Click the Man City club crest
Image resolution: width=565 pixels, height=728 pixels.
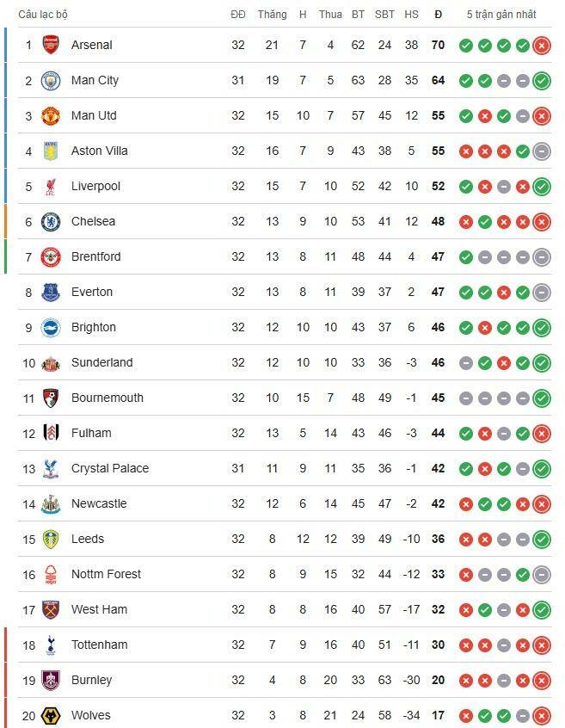point(52,80)
